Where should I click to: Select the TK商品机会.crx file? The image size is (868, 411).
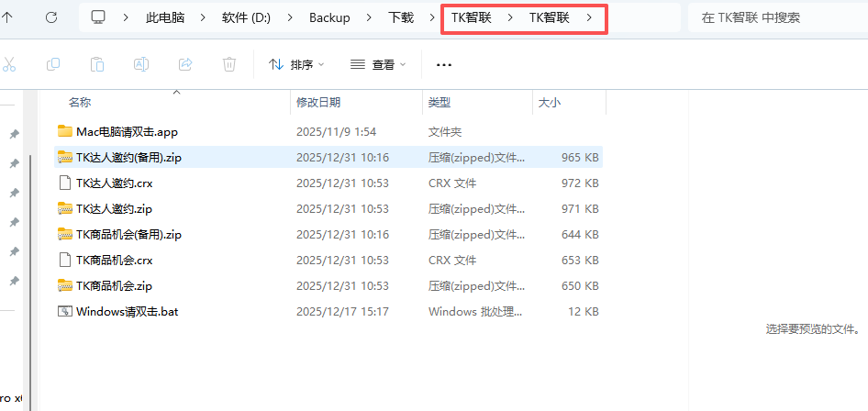(x=114, y=260)
